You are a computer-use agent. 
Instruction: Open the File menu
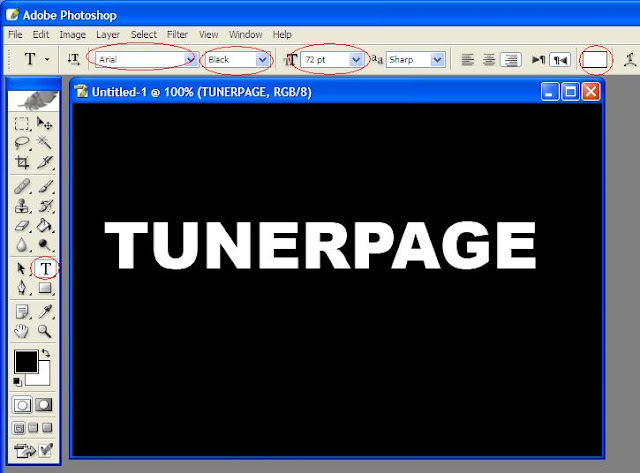[x=16, y=35]
